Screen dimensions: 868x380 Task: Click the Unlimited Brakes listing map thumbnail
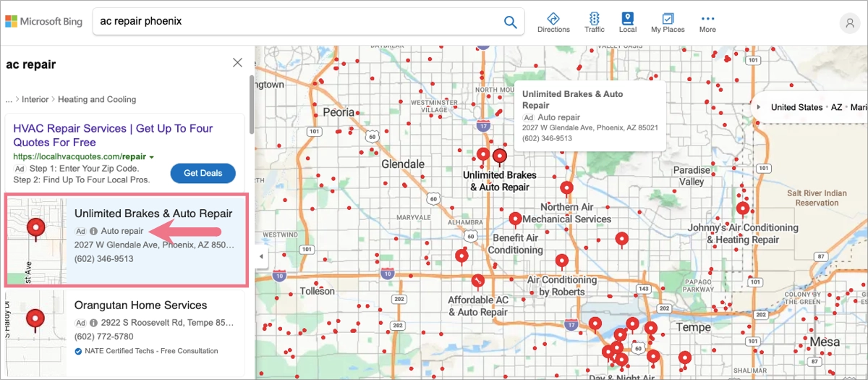click(x=35, y=240)
